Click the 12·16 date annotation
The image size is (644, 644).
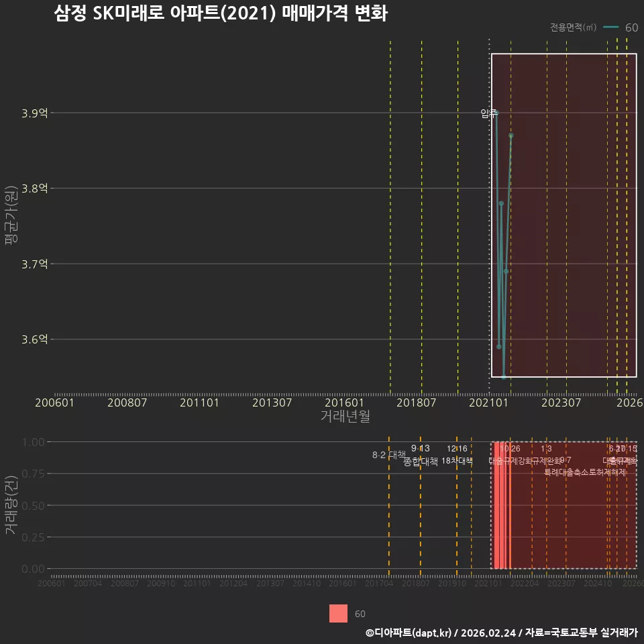(457, 449)
